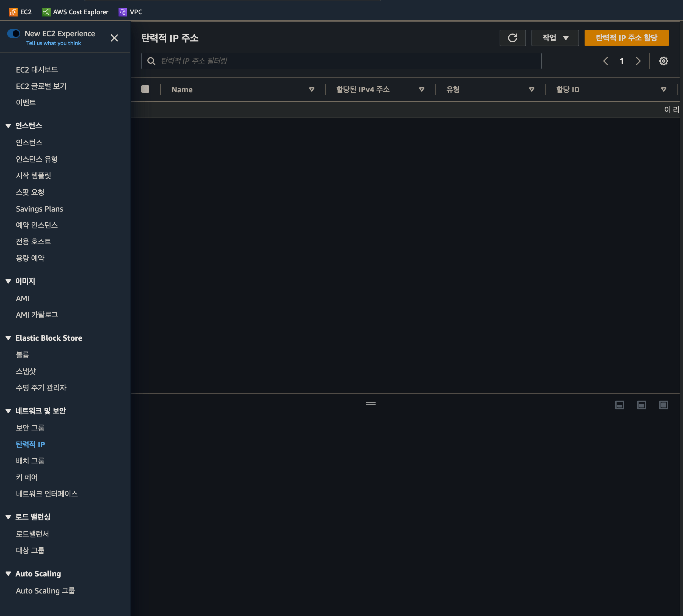Image resolution: width=683 pixels, height=616 pixels.
Task: Open 전용 호스트 page
Action: coord(34,242)
